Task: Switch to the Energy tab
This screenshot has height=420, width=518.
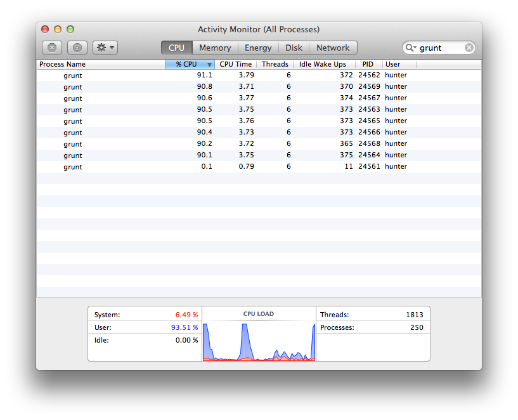Action: 258,48
